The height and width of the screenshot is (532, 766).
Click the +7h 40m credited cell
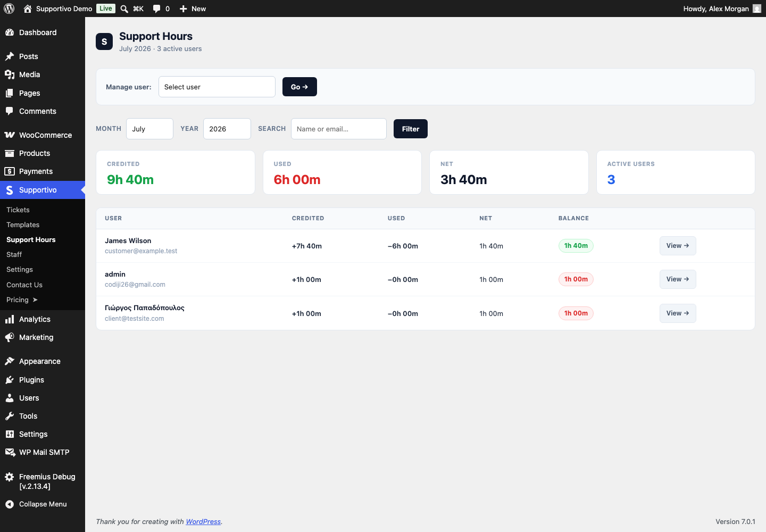[307, 246]
